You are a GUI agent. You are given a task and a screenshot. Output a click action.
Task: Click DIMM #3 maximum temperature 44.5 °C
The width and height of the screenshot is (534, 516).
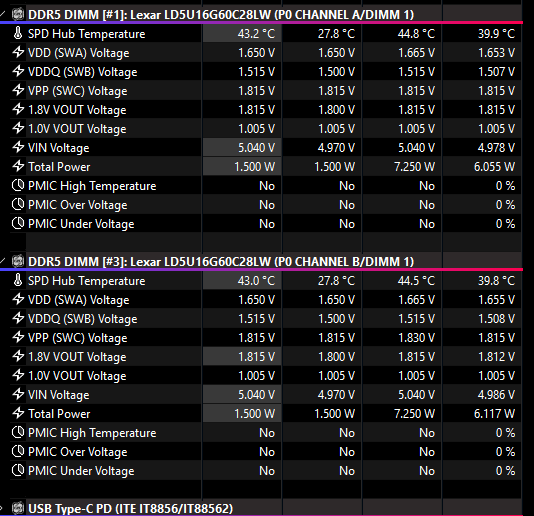(x=416, y=281)
